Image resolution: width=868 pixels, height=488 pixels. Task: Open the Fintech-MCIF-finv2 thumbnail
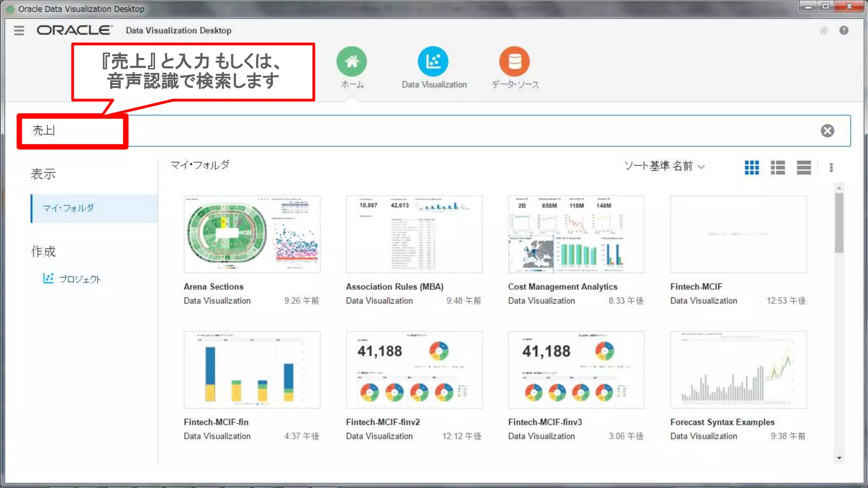414,370
